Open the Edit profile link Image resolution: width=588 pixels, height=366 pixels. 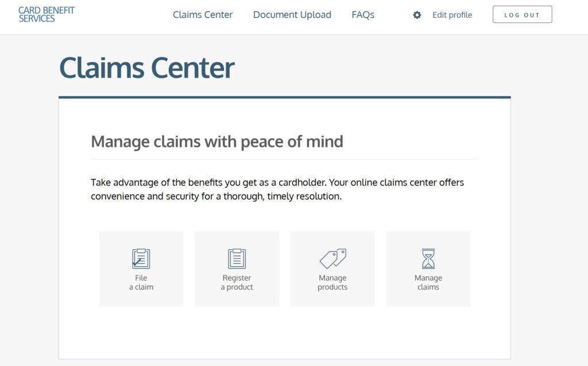452,15
